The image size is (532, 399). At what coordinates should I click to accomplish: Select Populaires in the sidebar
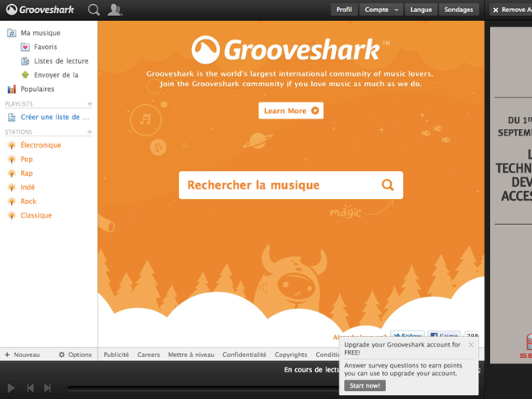[x=37, y=89]
